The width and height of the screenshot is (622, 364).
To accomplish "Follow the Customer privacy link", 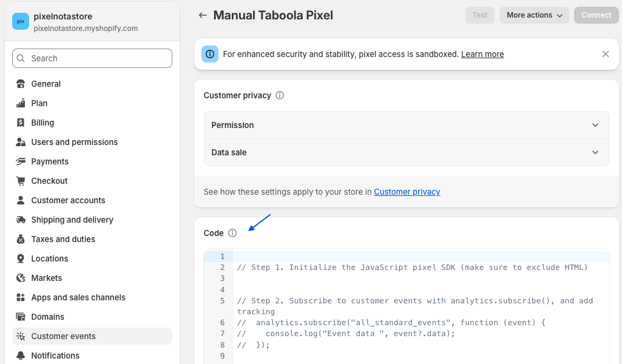I will point(407,192).
